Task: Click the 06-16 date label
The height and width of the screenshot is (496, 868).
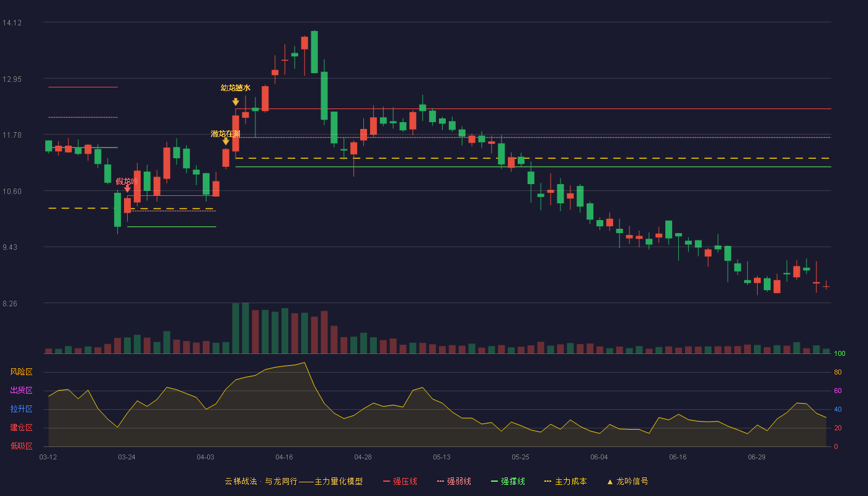Action: [x=678, y=457]
